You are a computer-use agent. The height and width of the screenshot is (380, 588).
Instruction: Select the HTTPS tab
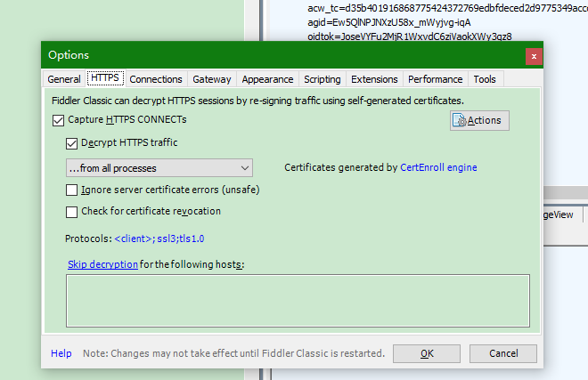coord(105,78)
